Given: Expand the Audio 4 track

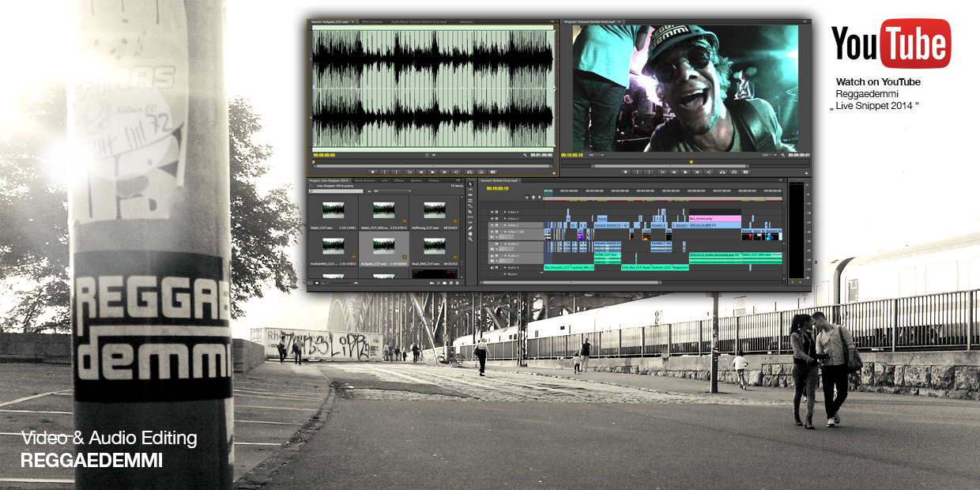Looking at the screenshot, I should tap(505, 267).
